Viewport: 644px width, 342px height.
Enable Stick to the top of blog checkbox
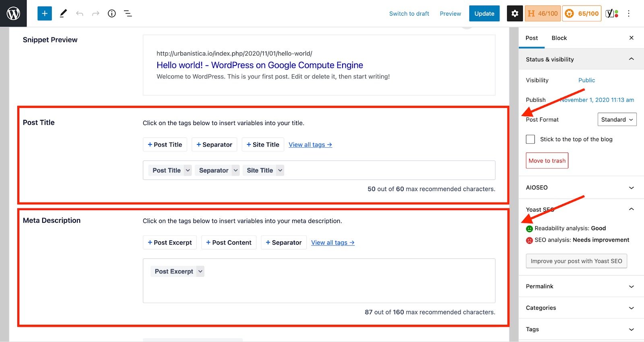[530, 139]
